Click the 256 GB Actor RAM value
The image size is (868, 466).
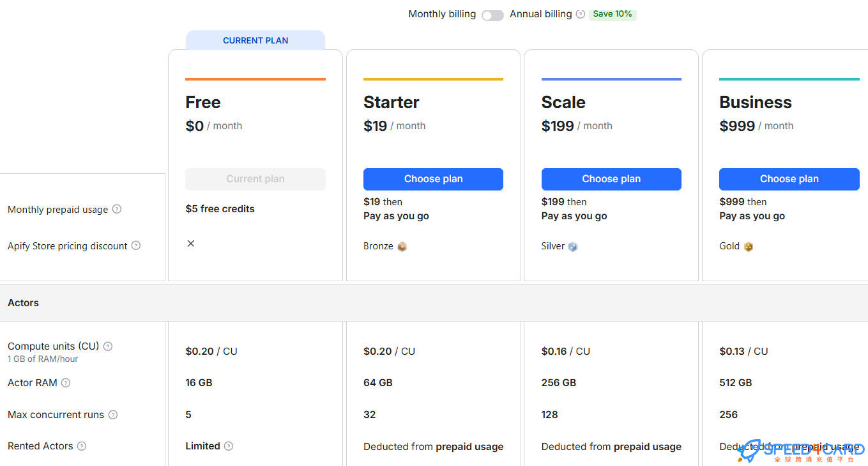click(x=559, y=383)
